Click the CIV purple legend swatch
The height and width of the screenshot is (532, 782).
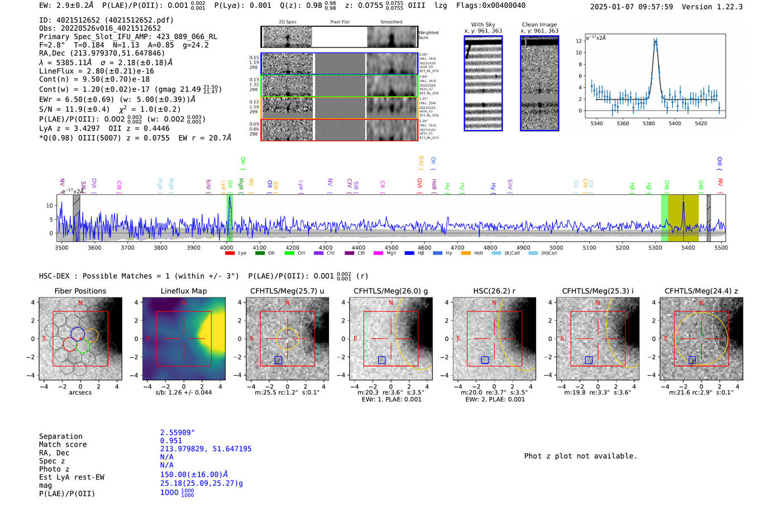pos(318,253)
